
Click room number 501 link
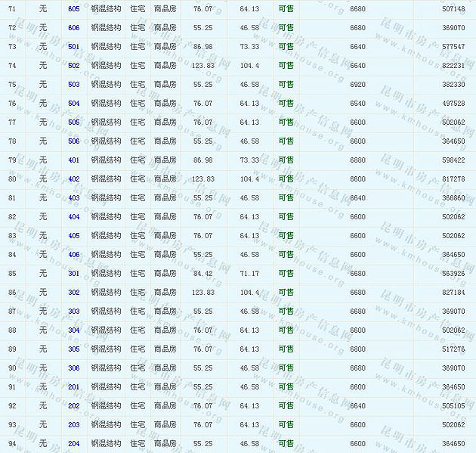[x=73, y=47]
